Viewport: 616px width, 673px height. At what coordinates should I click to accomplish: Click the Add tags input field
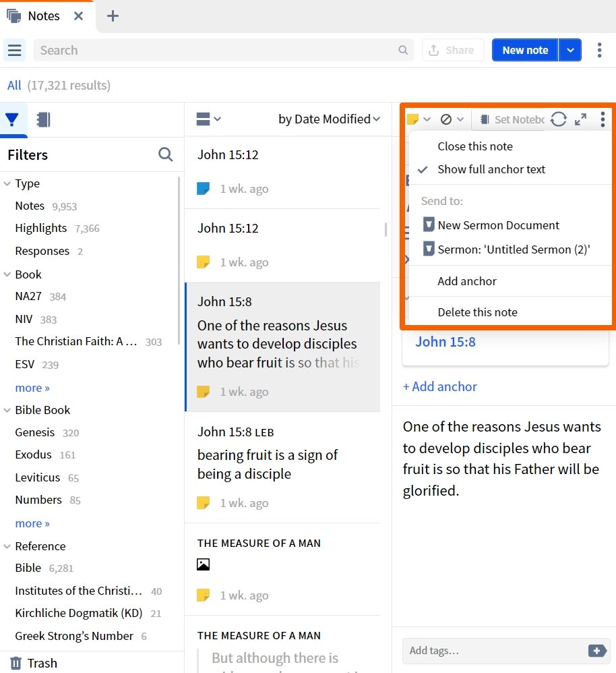coord(493,651)
